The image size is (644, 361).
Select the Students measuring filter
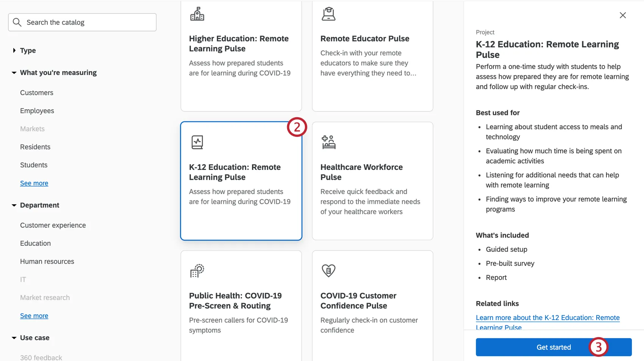pyautogui.click(x=34, y=165)
